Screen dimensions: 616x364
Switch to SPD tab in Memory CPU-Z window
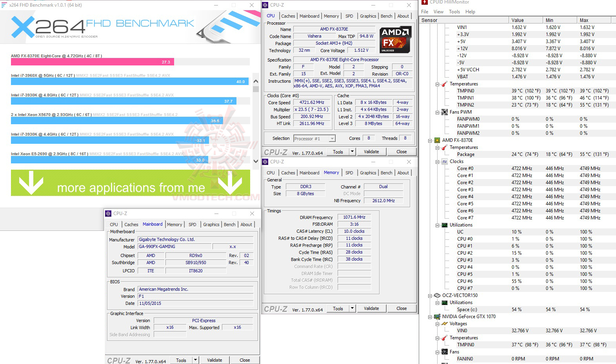click(x=349, y=173)
